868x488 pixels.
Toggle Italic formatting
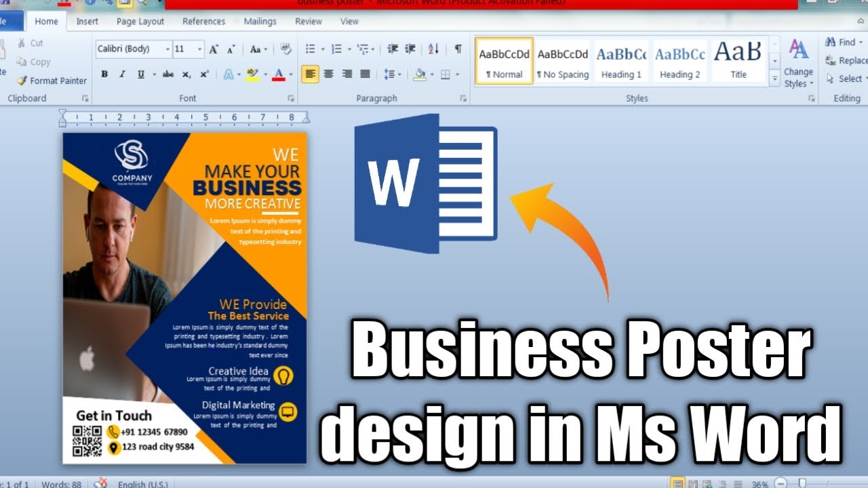coord(123,74)
